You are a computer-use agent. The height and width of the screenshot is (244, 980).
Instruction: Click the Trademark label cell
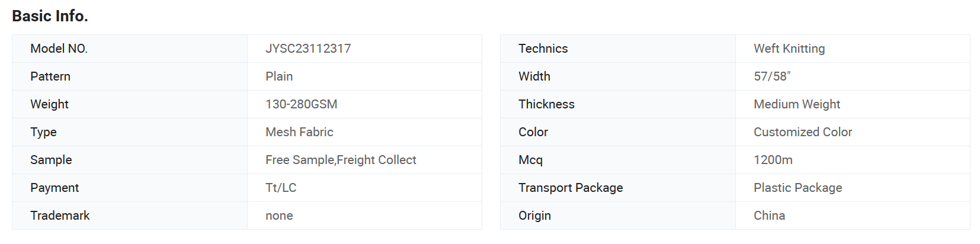[x=130, y=216]
